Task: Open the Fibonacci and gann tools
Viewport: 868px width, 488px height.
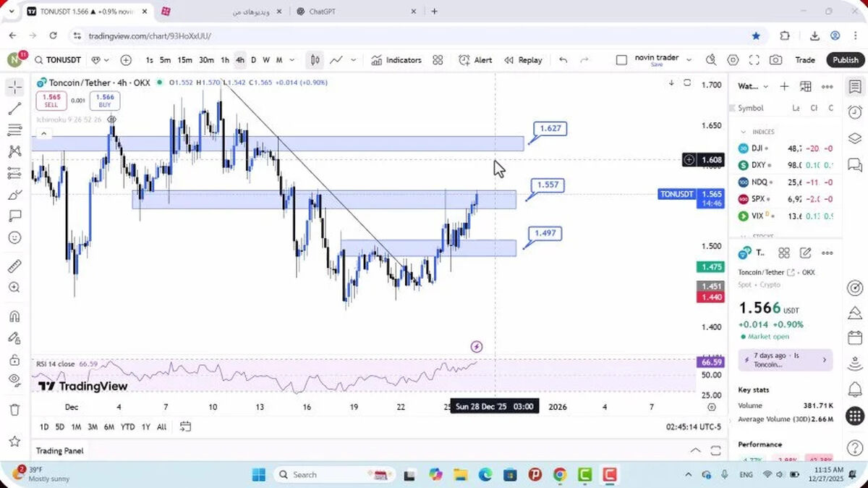Action: pos(14,130)
